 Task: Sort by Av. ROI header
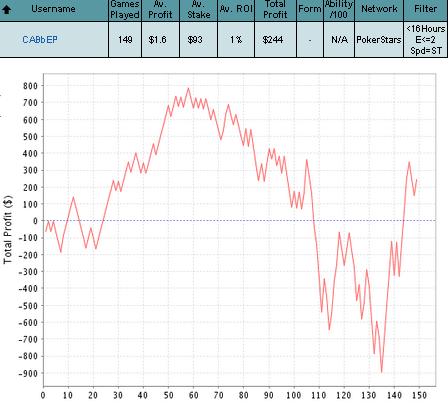236,9
